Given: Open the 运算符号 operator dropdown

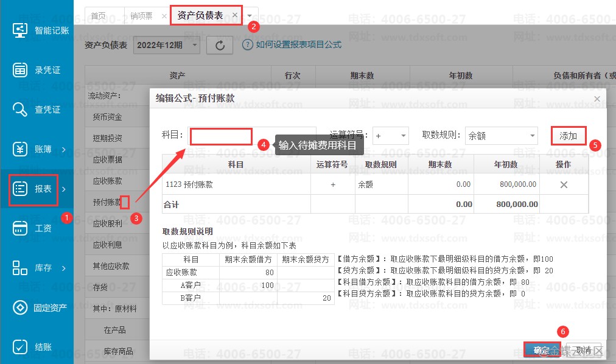Looking at the screenshot, I should [x=403, y=136].
